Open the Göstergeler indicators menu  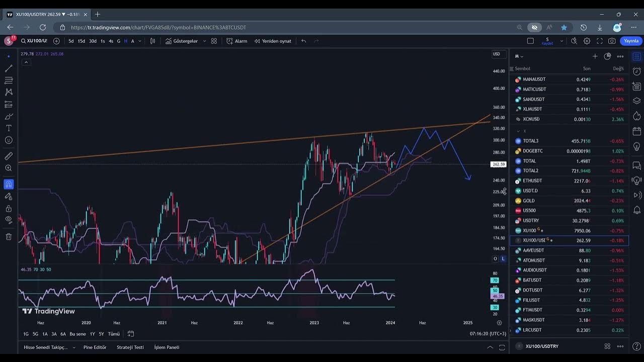pos(185,41)
